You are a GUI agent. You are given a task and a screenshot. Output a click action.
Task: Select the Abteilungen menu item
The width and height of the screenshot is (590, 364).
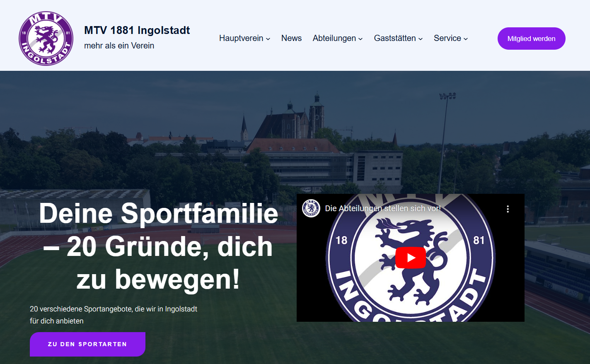334,38
